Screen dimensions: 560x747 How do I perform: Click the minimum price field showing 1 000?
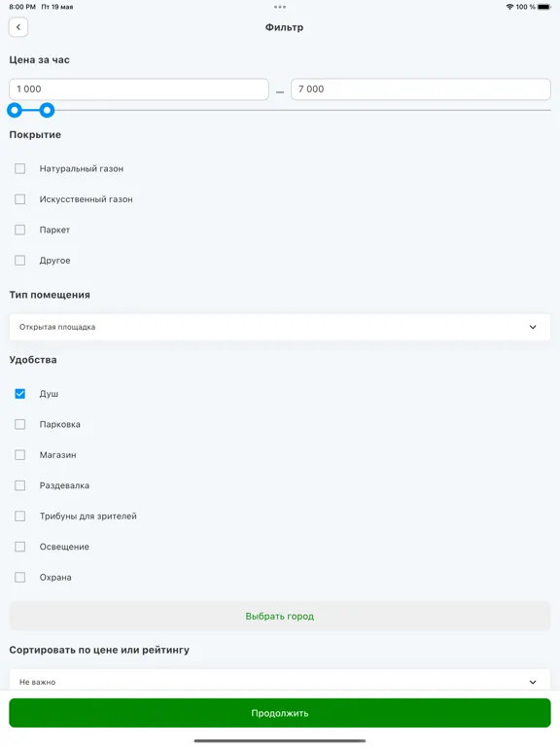click(x=139, y=89)
